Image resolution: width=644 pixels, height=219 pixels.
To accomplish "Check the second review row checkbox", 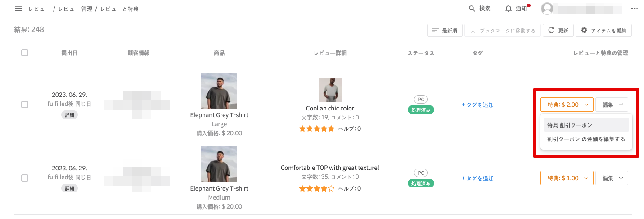I will pyautogui.click(x=25, y=178).
